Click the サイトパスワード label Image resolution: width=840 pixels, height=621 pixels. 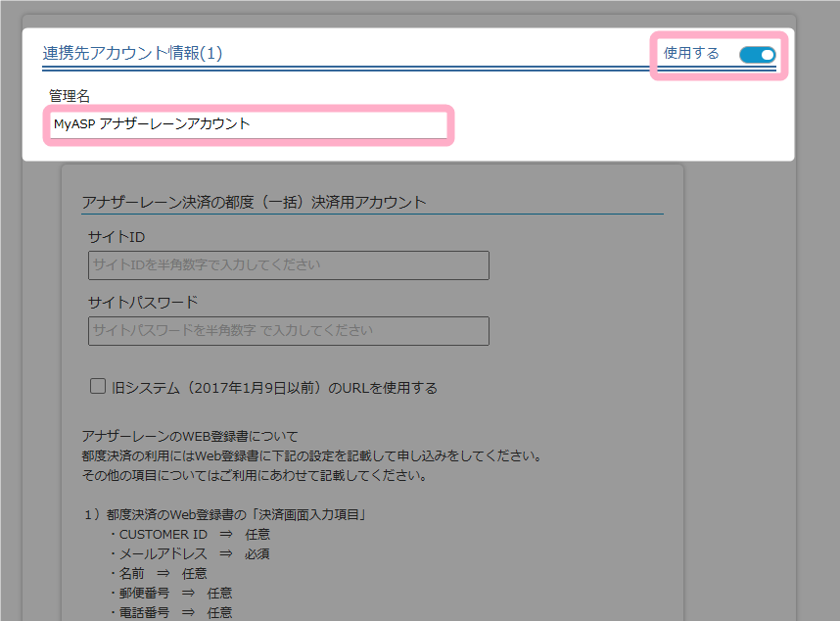pyautogui.click(x=143, y=302)
